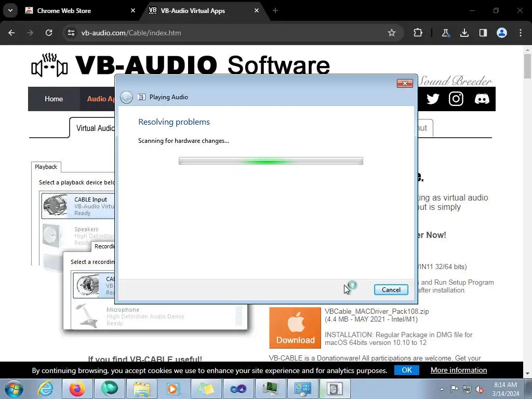Open the Home menu on VB-Audio site
The height and width of the screenshot is (399, 532).
coord(54,99)
